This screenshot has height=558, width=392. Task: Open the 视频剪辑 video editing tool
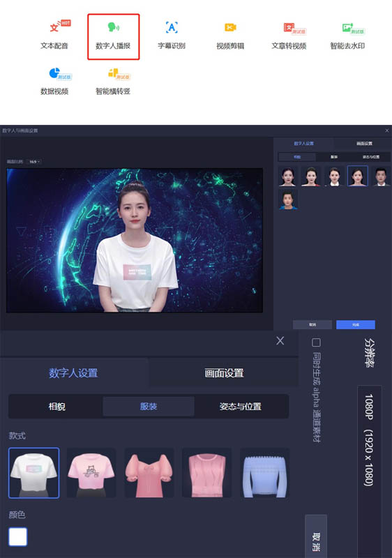pyautogui.click(x=230, y=36)
